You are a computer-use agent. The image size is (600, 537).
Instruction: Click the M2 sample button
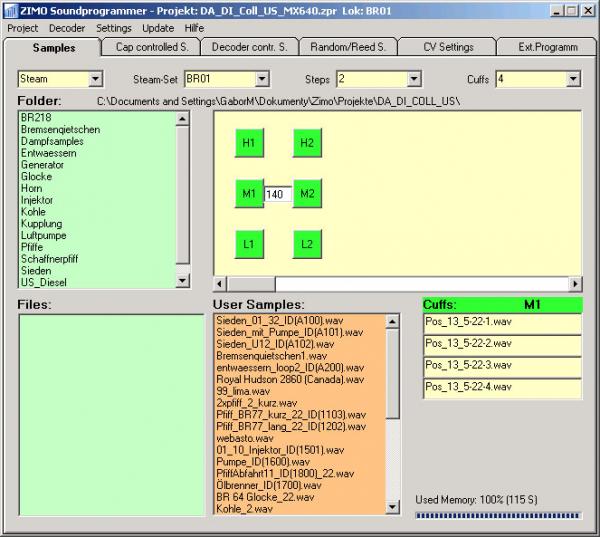point(307,194)
